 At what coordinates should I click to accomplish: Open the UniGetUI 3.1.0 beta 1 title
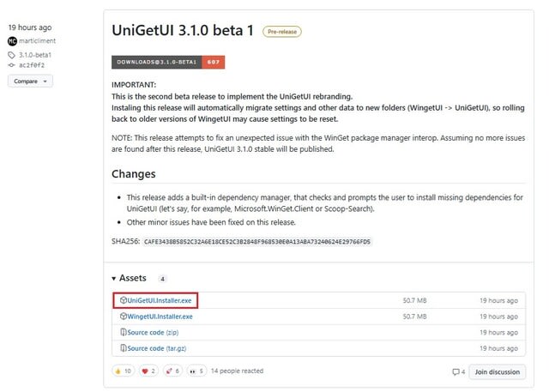click(x=182, y=30)
